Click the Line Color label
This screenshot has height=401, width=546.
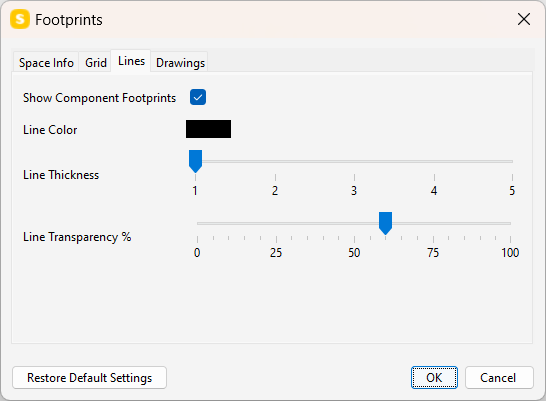tap(50, 130)
